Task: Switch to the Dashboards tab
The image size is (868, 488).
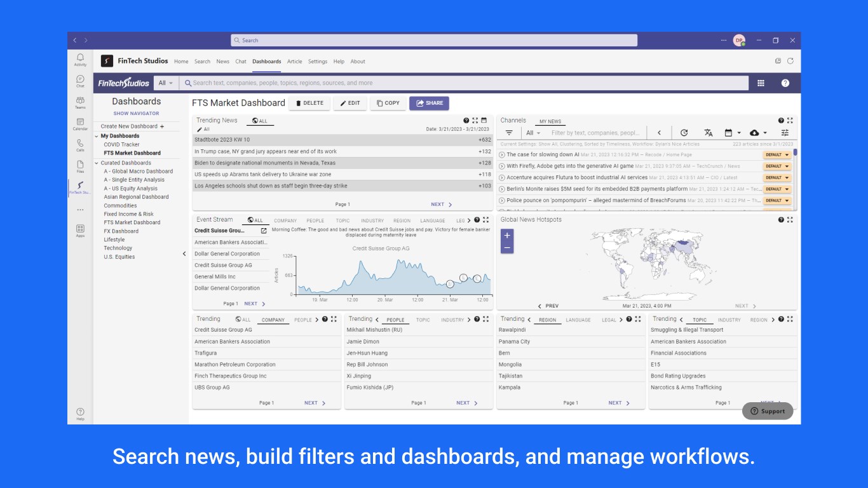Action: [x=266, y=62]
